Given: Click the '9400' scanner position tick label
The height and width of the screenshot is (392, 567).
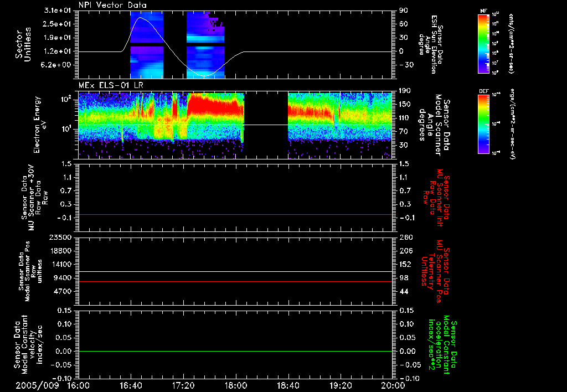Looking at the screenshot, I should click(63, 278).
